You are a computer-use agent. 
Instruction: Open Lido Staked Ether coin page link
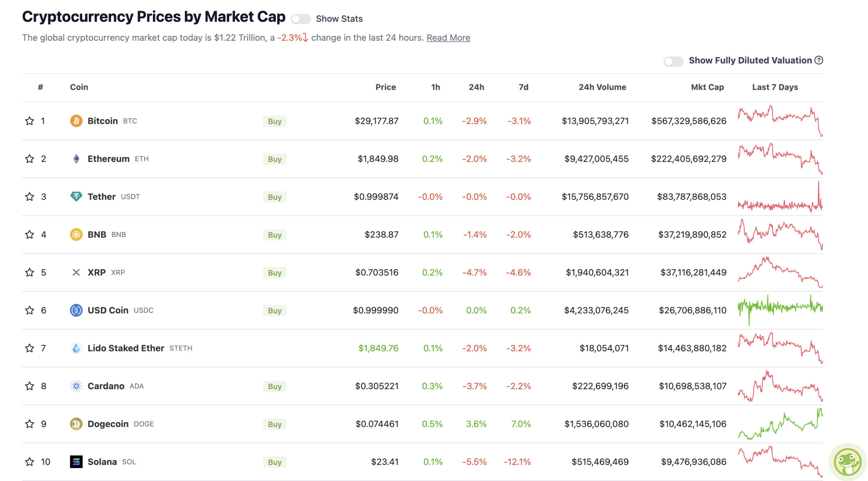(126, 348)
